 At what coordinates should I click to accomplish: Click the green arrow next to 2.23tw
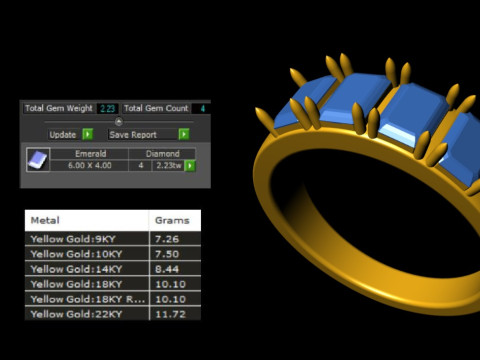(190, 165)
